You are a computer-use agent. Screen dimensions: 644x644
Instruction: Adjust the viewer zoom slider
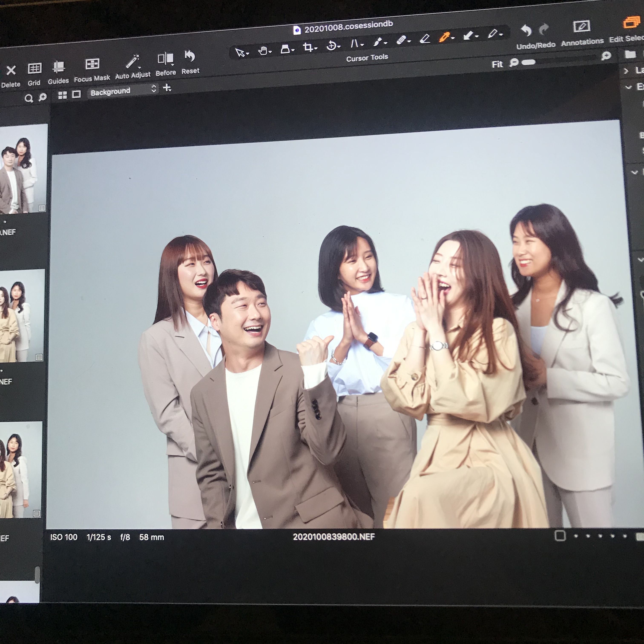528,62
